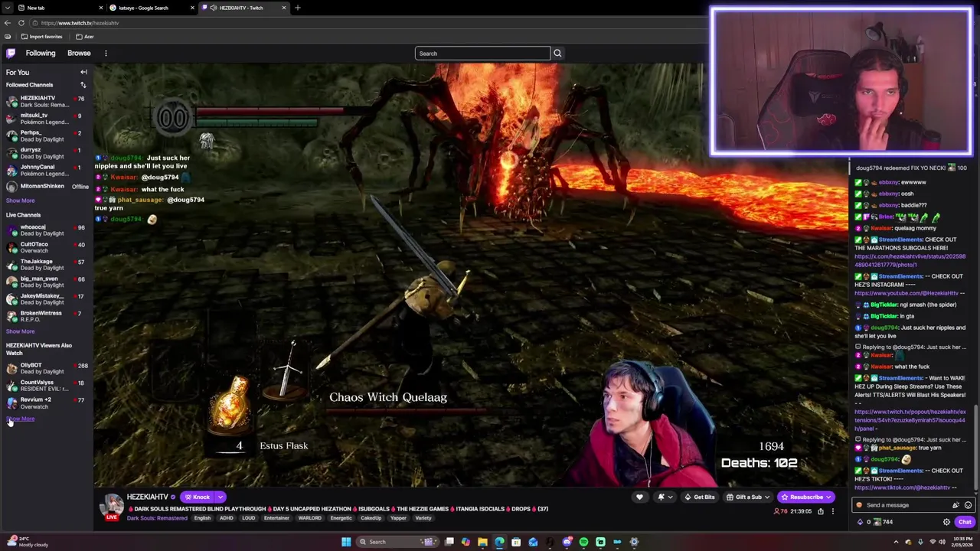The height and width of the screenshot is (551, 980).
Task: Open the chat celebration icon
Action: pos(955,505)
